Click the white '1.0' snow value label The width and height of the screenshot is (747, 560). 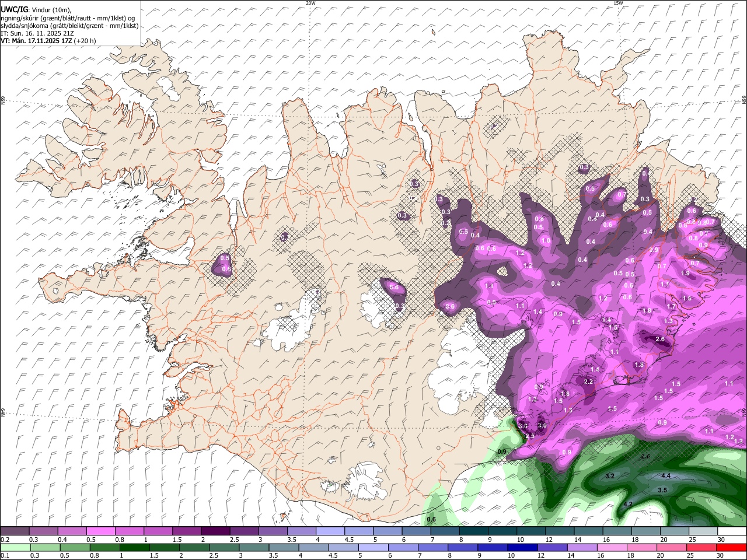[x=546, y=240]
